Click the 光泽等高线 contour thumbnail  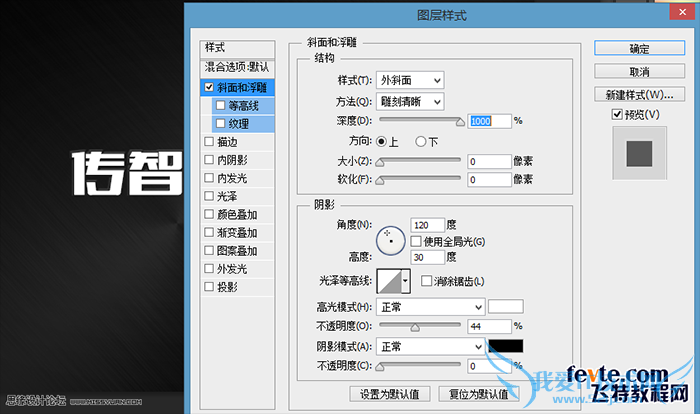click(x=389, y=281)
